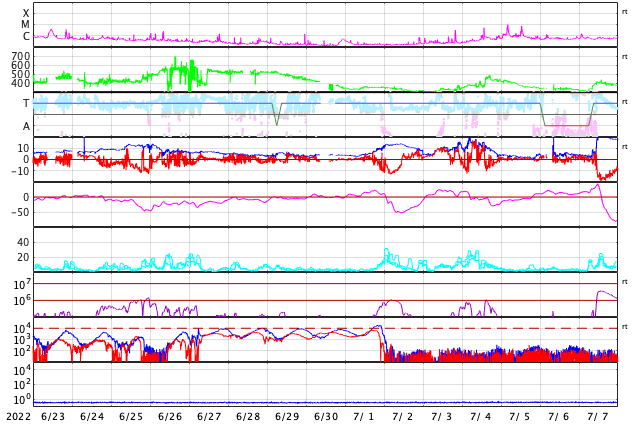Select the 7/ 1 date label
This screenshot has width=634, height=424.
[364, 417]
